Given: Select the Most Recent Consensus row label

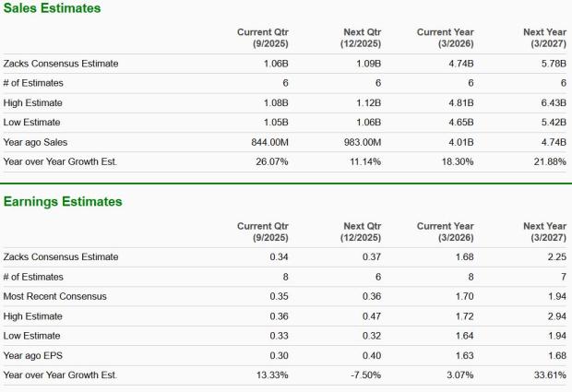Looking at the screenshot, I should click(54, 296).
